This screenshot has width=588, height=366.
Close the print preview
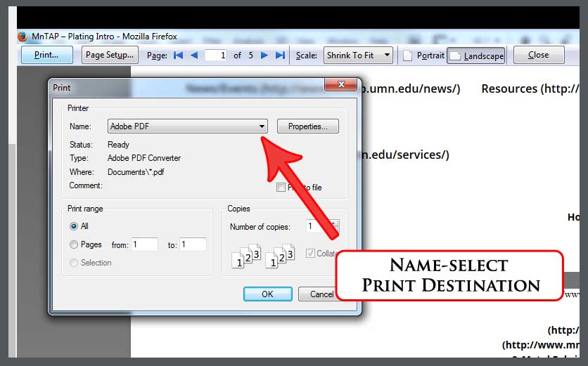(x=539, y=55)
